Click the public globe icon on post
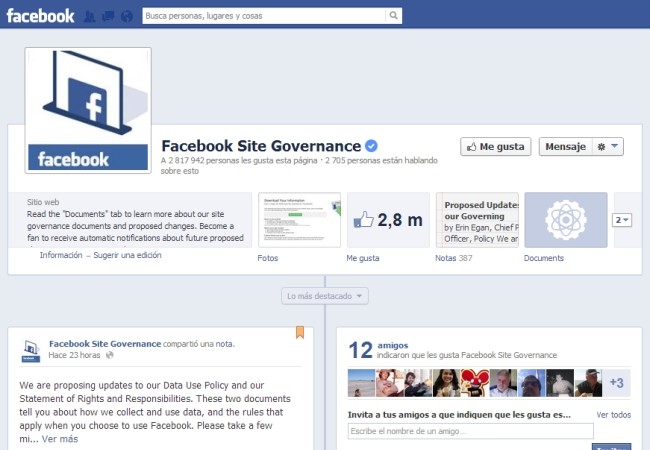The width and height of the screenshot is (650, 450). click(x=109, y=355)
